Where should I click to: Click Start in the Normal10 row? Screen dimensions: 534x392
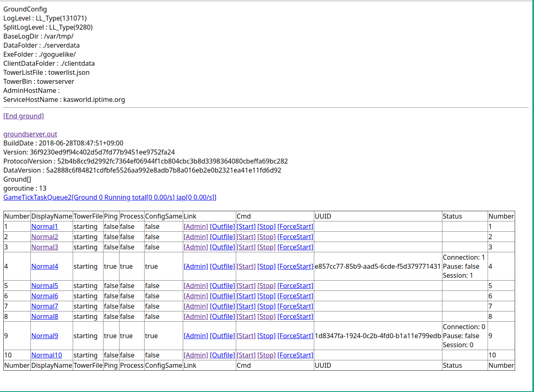coord(246,355)
